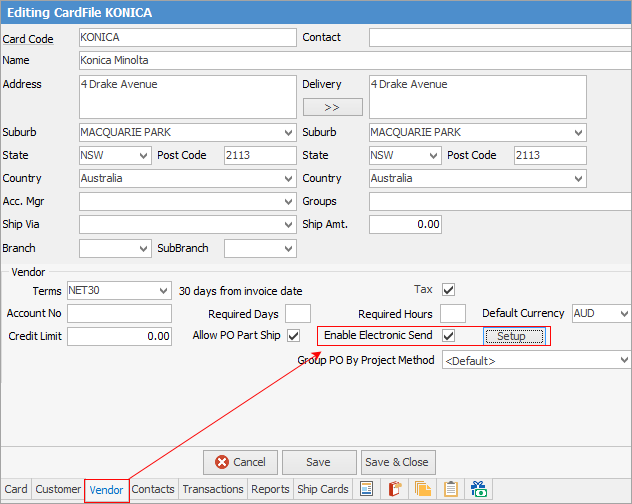Image resolution: width=632 pixels, height=504 pixels.
Task: Click the gift box icon in bottom bar
Action: click(479, 489)
